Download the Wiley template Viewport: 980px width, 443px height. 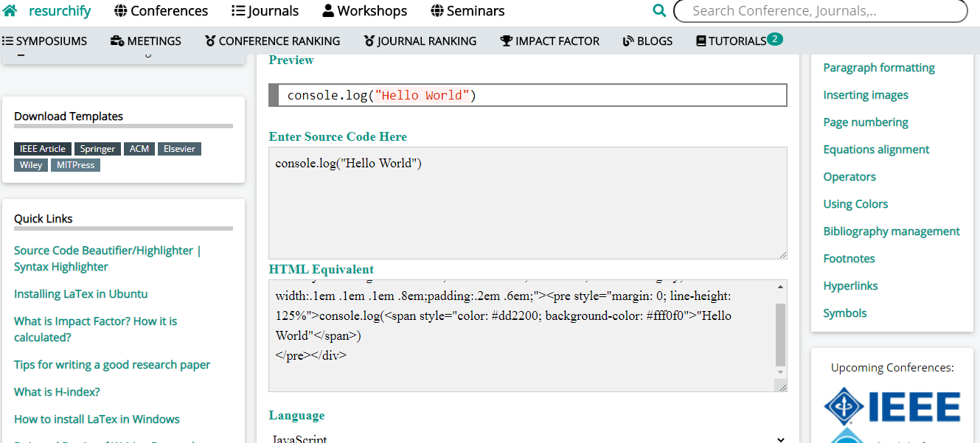pos(31,165)
